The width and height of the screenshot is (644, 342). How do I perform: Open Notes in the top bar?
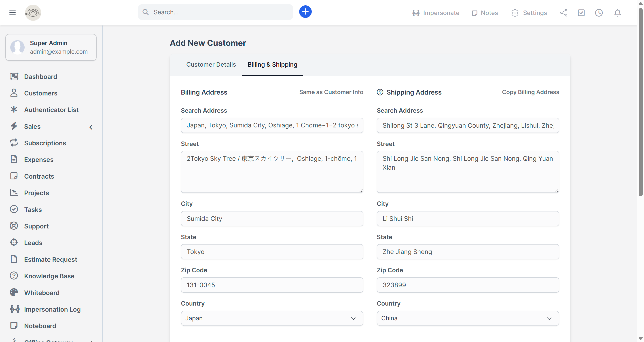pos(485,13)
